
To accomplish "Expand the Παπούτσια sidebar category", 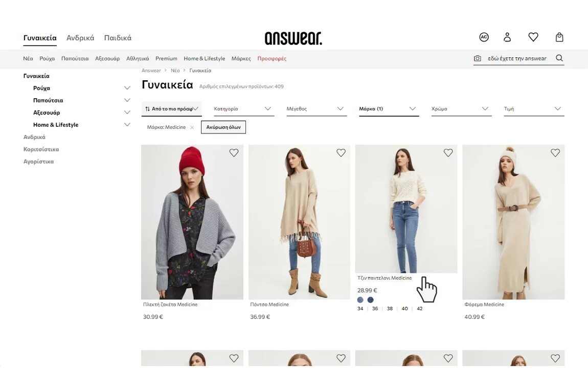I will (127, 100).
